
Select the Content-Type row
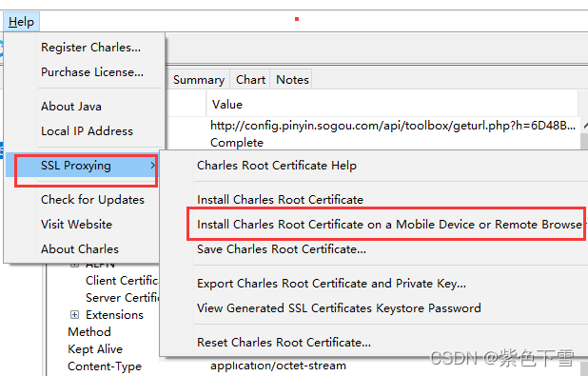(x=105, y=366)
